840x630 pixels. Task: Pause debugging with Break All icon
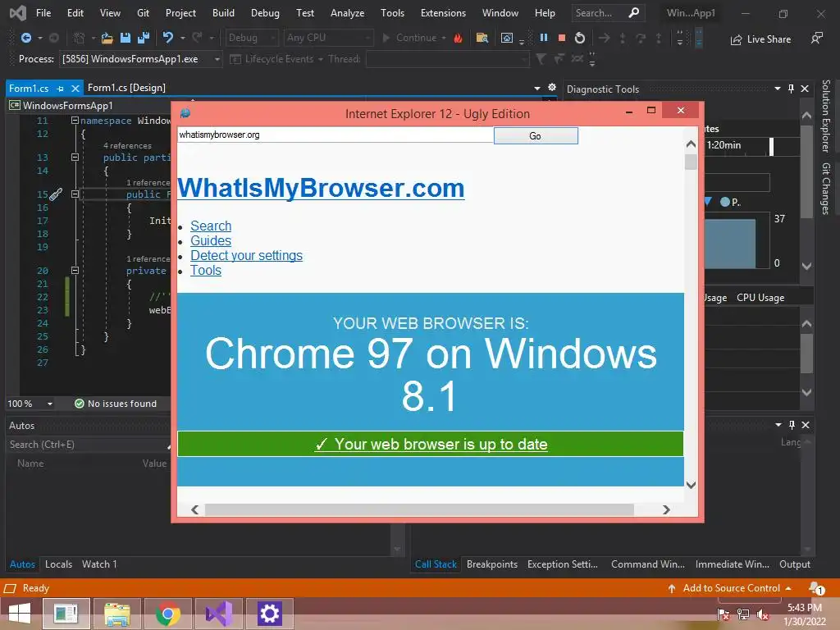coord(544,38)
